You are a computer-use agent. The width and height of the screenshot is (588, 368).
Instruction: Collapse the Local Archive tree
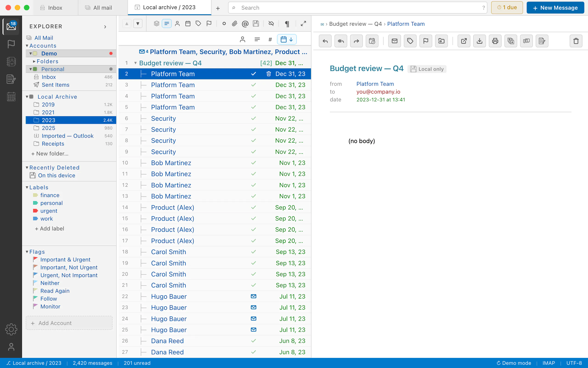click(27, 97)
